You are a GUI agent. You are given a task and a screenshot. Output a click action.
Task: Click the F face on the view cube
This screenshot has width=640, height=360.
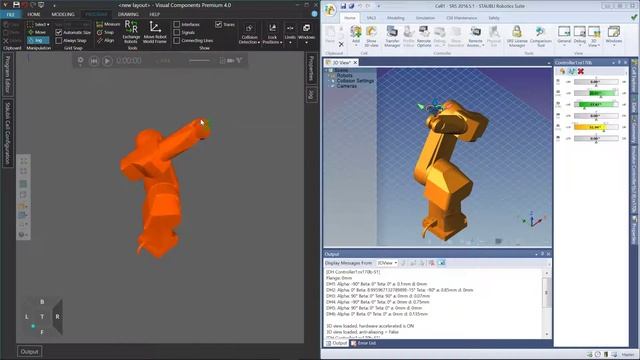[x=42, y=332]
